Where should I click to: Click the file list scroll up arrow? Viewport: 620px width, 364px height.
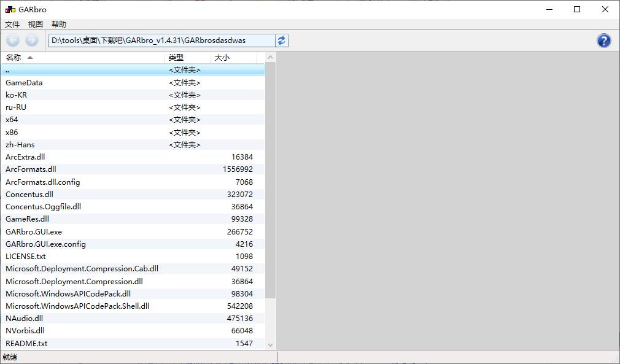tap(271, 57)
